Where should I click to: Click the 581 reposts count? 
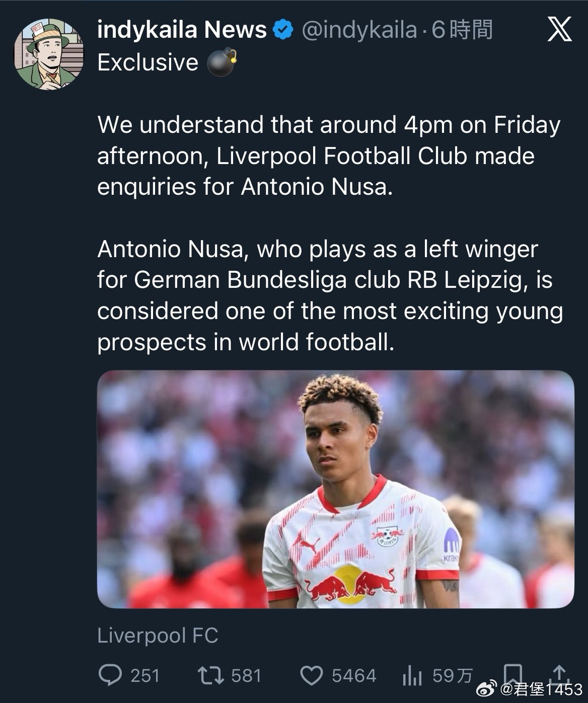point(246,675)
